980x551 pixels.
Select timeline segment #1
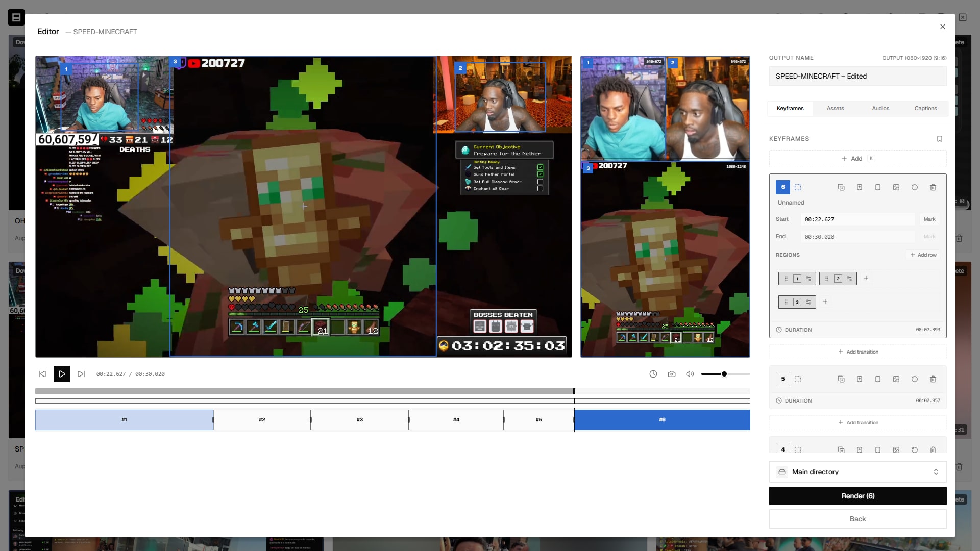pyautogui.click(x=124, y=420)
